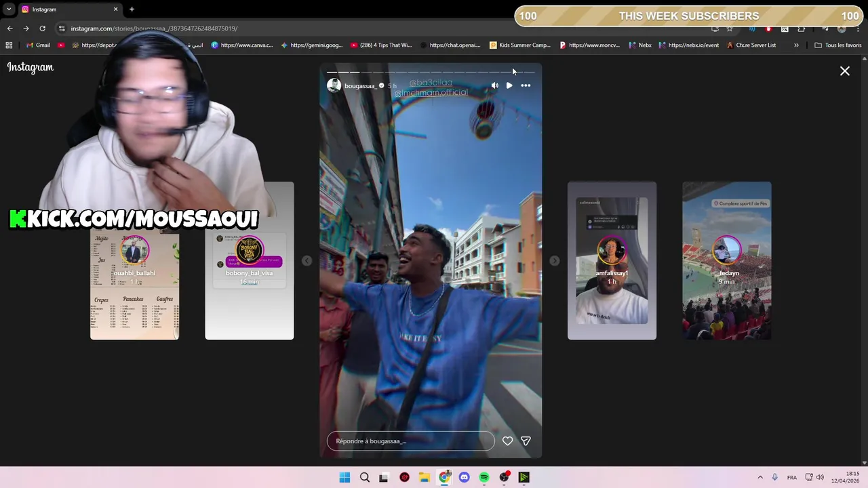
Task: Open the @lmchmam.official mention
Action: 431,93
